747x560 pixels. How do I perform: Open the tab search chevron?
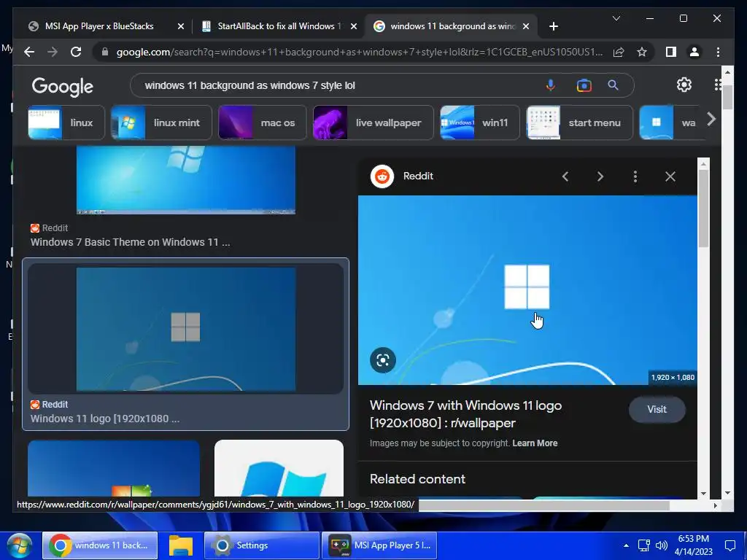click(616, 18)
